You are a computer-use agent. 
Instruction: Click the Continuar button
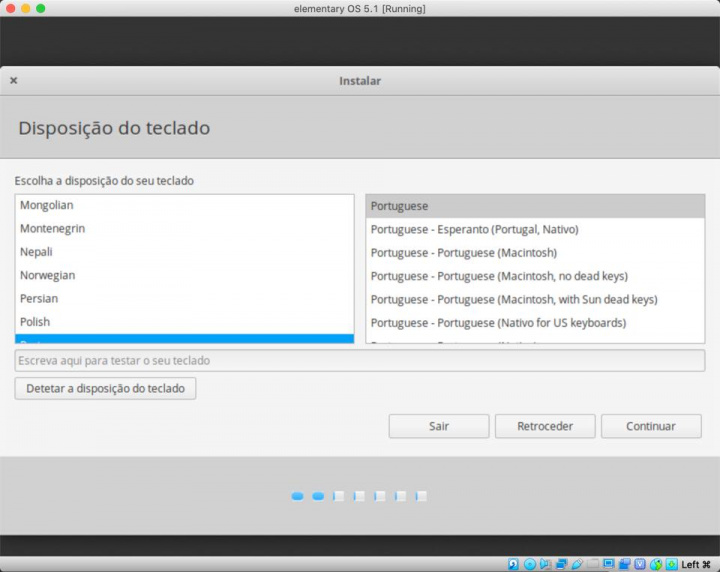(650, 426)
